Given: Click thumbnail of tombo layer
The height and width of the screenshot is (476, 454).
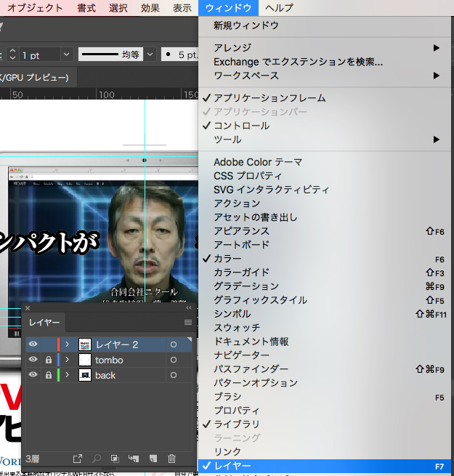Looking at the screenshot, I should (x=85, y=360).
